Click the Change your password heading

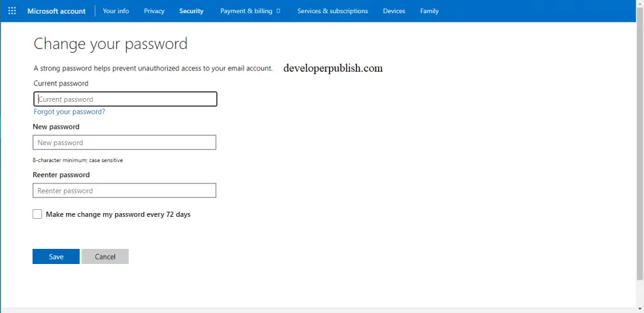coord(111,43)
